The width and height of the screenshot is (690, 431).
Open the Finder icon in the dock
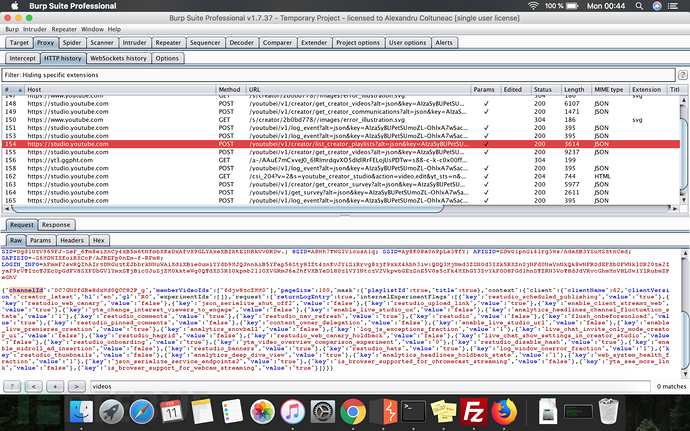click(82, 413)
